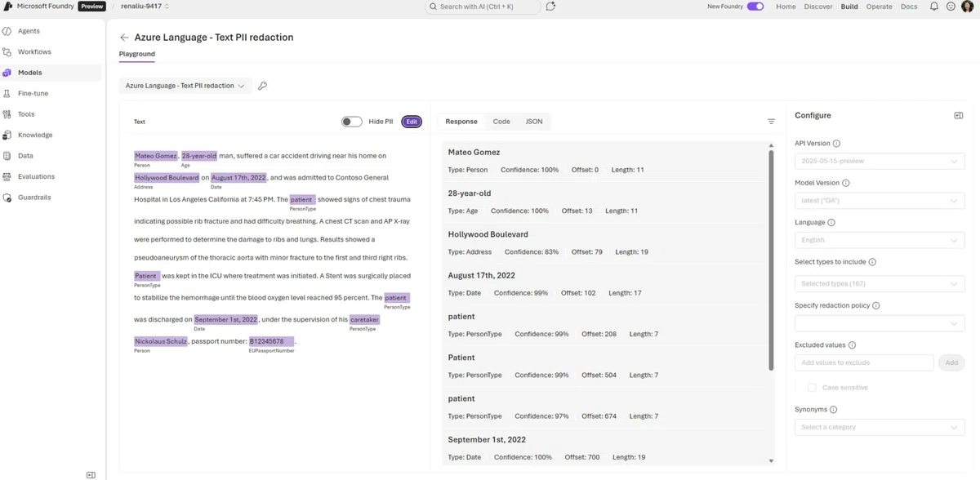Image resolution: width=980 pixels, height=480 pixels.
Task: Select the 28-year-old result entry
Action: click(x=604, y=202)
